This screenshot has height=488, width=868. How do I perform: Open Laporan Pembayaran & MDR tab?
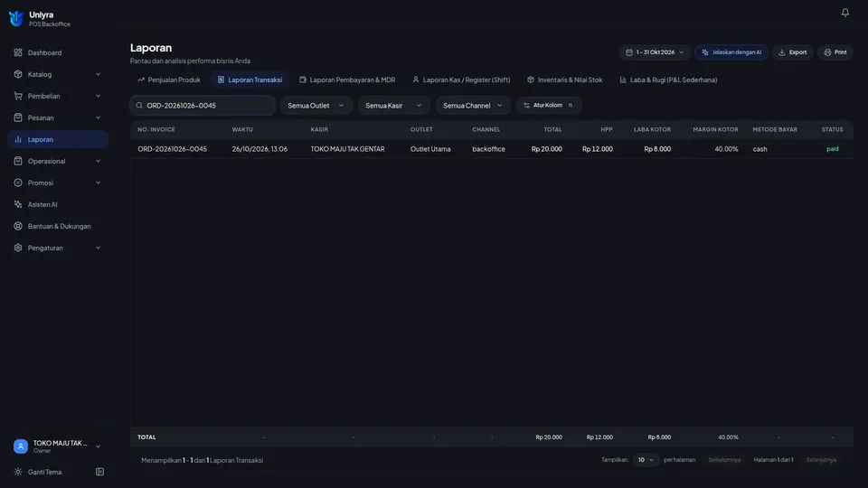pos(347,80)
